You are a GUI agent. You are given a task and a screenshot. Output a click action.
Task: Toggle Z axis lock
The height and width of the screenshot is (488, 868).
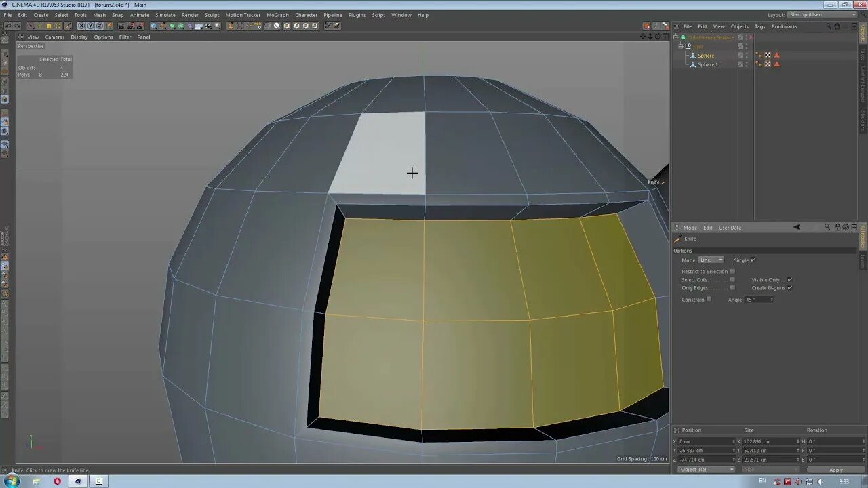coord(99,26)
